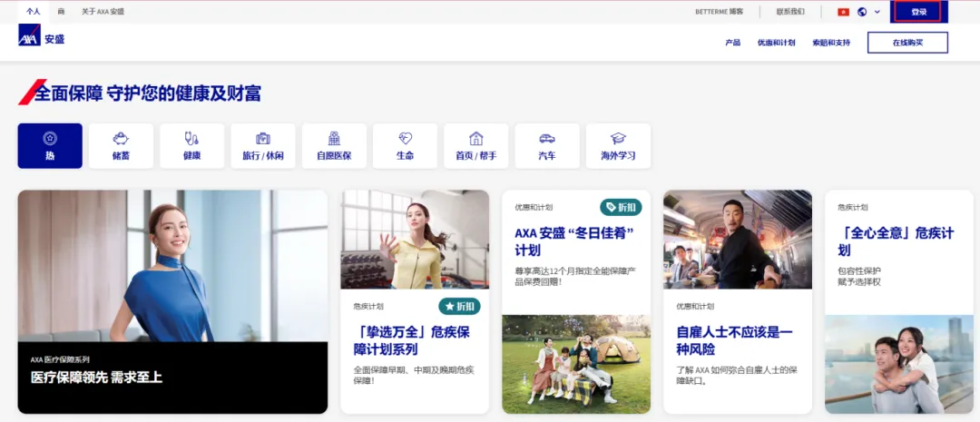Open the BETTERME 博客 link
The image size is (980, 422).
720,12
